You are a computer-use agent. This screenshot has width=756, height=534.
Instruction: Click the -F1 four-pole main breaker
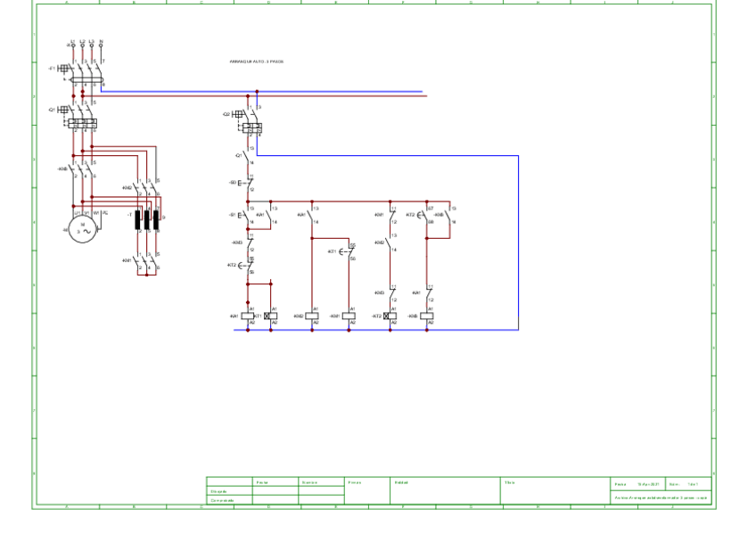tap(81, 72)
